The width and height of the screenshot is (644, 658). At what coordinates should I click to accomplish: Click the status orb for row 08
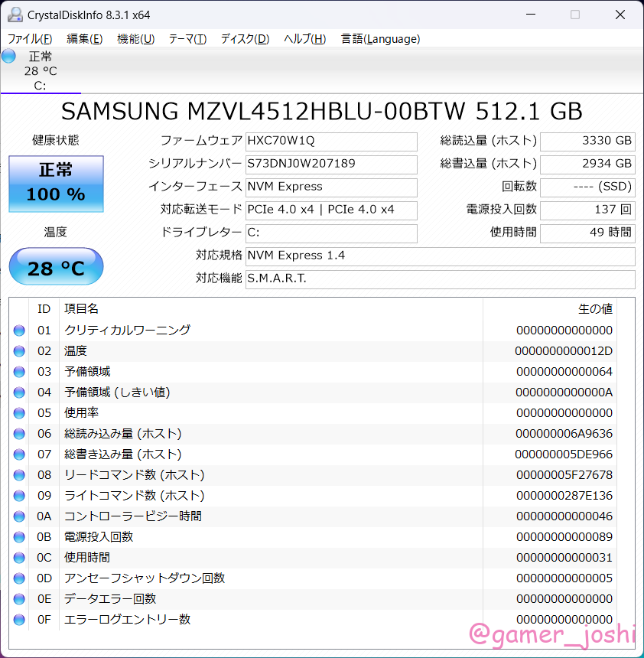coord(19,474)
